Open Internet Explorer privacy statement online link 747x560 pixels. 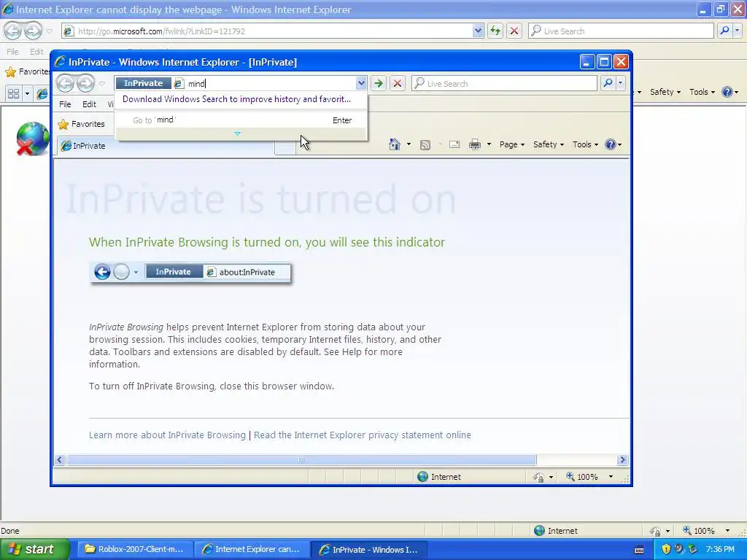pyautogui.click(x=363, y=435)
